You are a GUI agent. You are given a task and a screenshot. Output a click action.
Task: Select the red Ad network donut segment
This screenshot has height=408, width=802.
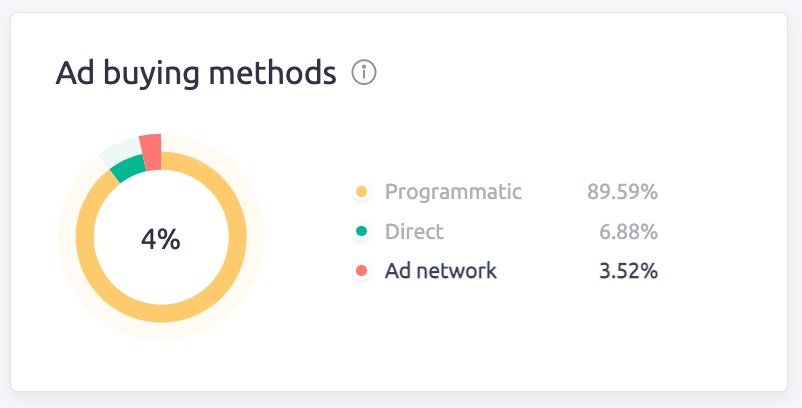coord(150,151)
